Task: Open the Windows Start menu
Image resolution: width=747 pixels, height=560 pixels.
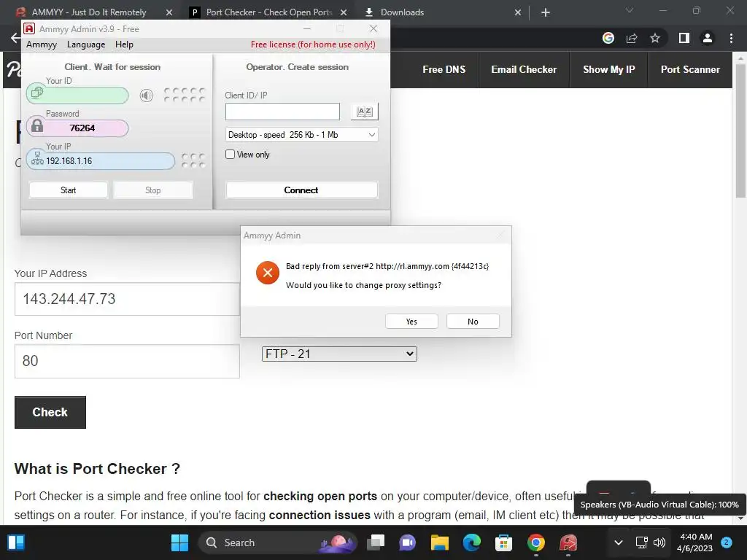Action: 179,542
